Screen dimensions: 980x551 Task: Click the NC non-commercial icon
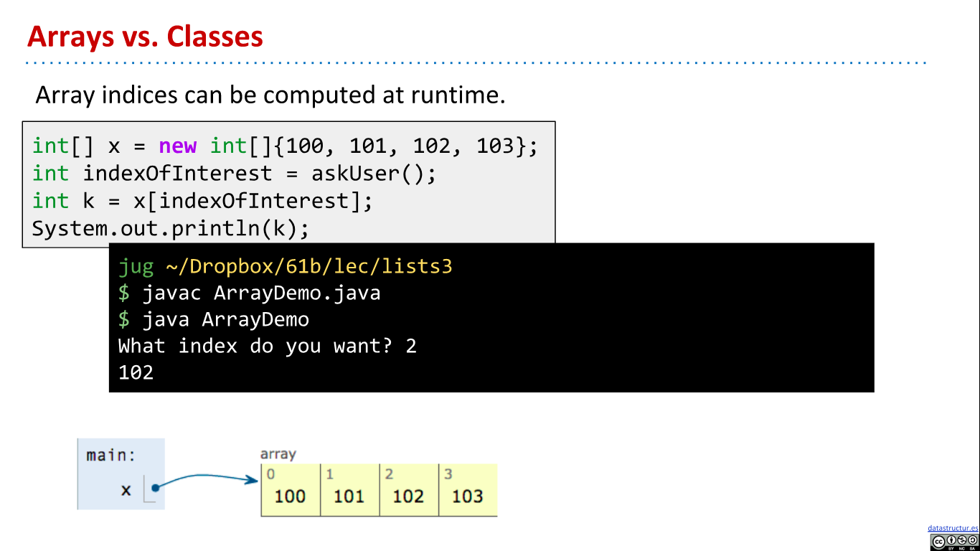pos(962,540)
